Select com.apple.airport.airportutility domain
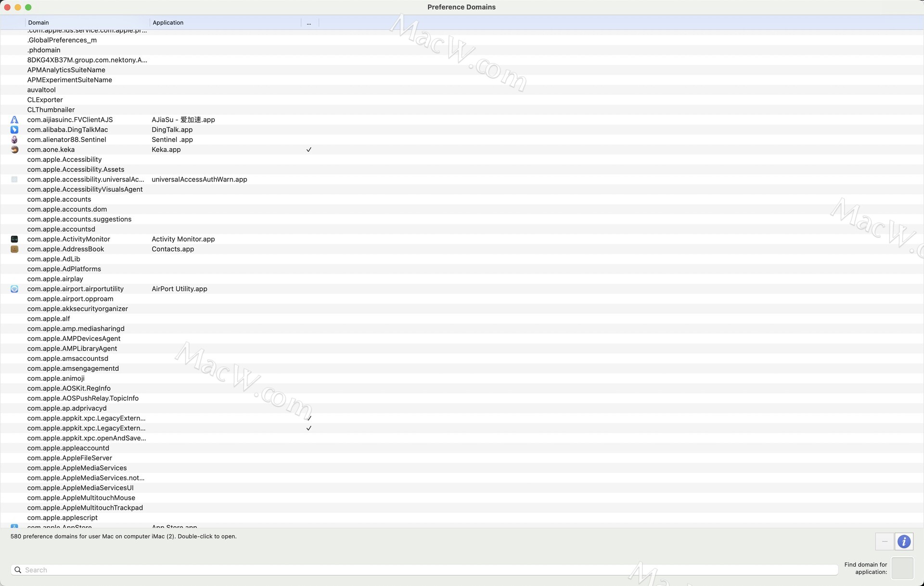Image resolution: width=924 pixels, height=586 pixels. pos(75,289)
